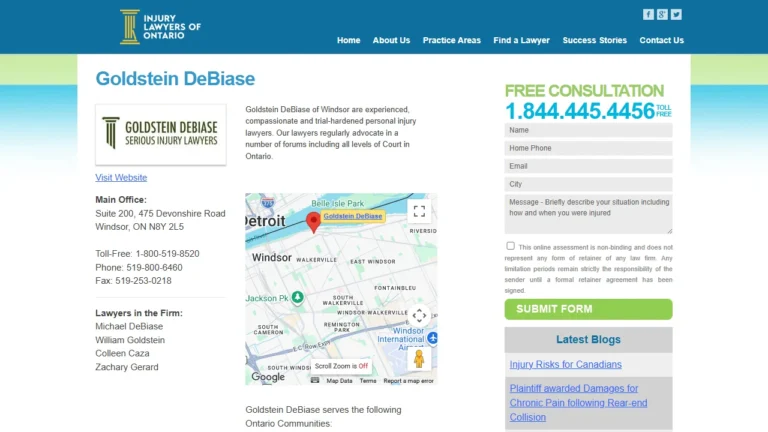Focus the Email input field
The width and height of the screenshot is (768, 432).
588,167
